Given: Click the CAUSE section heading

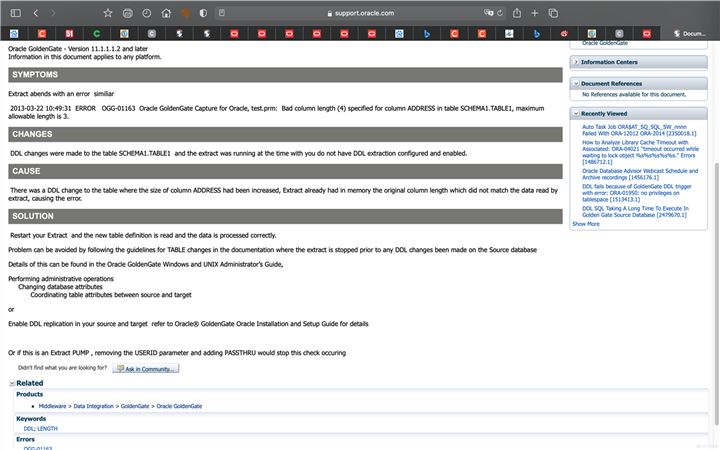Looking at the screenshot, I should tap(26, 171).
